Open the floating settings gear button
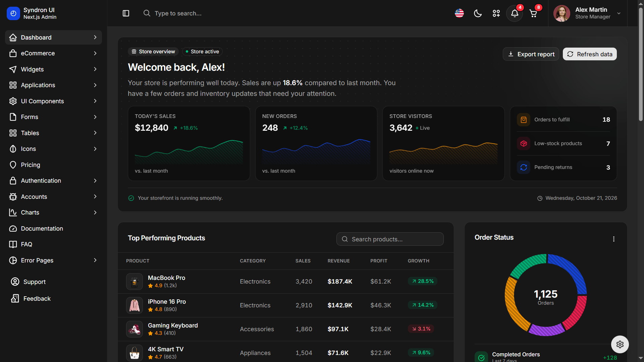644x362 pixels. click(x=620, y=344)
